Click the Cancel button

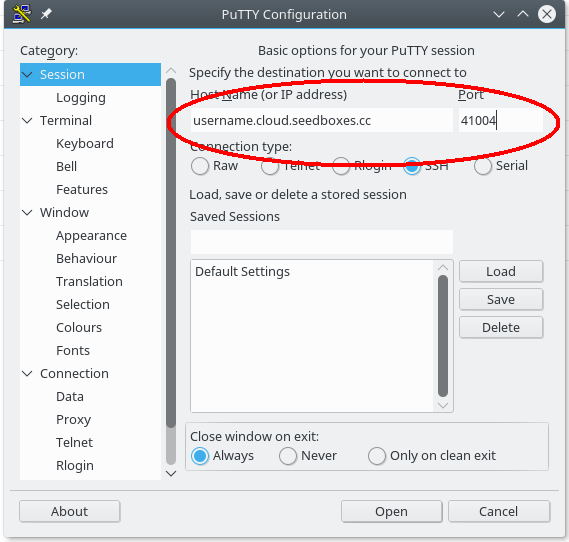[x=499, y=512]
